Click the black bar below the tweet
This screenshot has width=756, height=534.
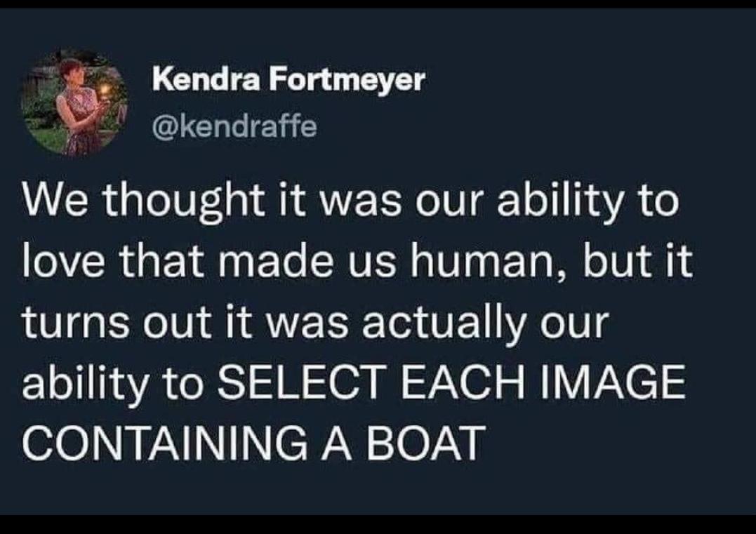(x=378, y=525)
